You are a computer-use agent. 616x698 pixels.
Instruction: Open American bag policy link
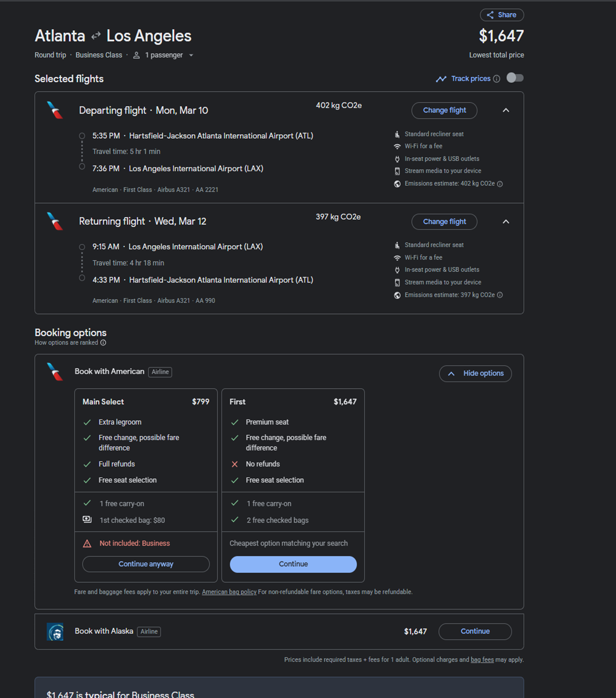(229, 592)
